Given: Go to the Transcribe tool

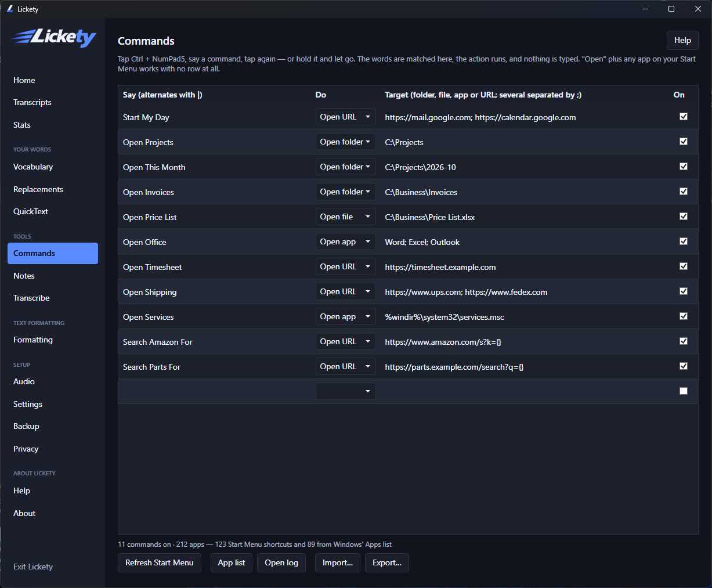Looking at the screenshot, I should (x=53, y=298).
